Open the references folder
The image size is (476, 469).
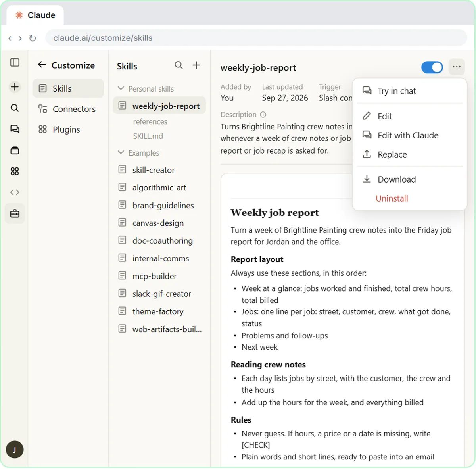coord(150,121)
